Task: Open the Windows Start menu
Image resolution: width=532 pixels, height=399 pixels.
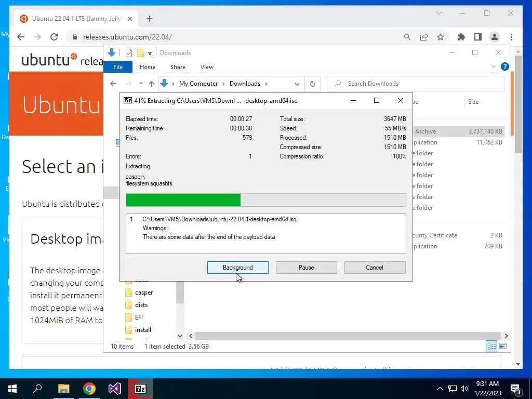Action: tap(12, 389)
